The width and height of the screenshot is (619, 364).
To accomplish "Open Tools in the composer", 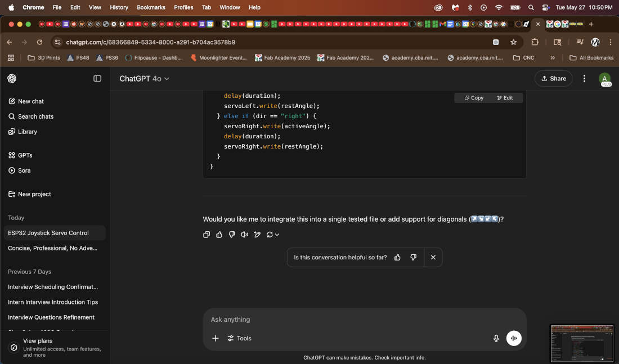I will 239,338.
